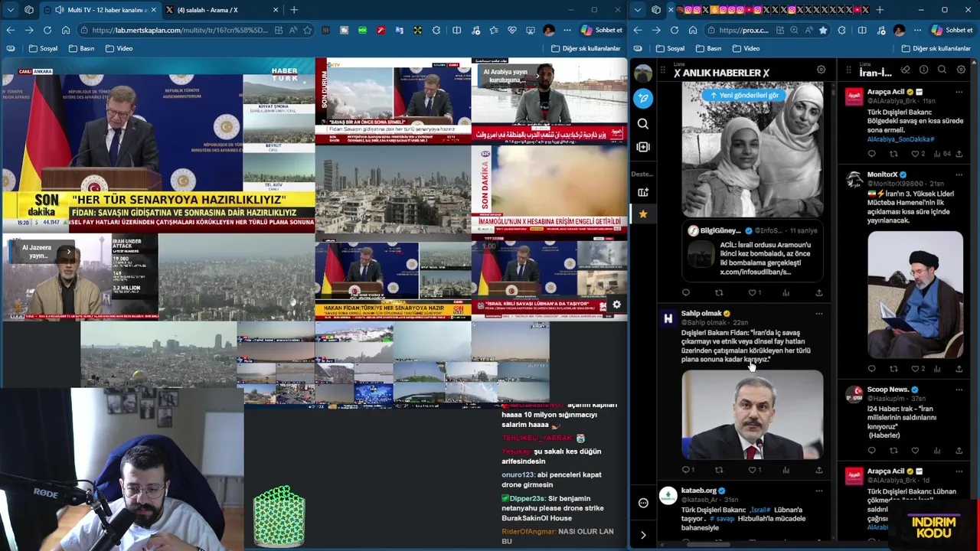Image resolution: width=980 pixels, height=551 pixels.
Task: Open more options on MonitorX post
Action: click(x=959, y=174)
